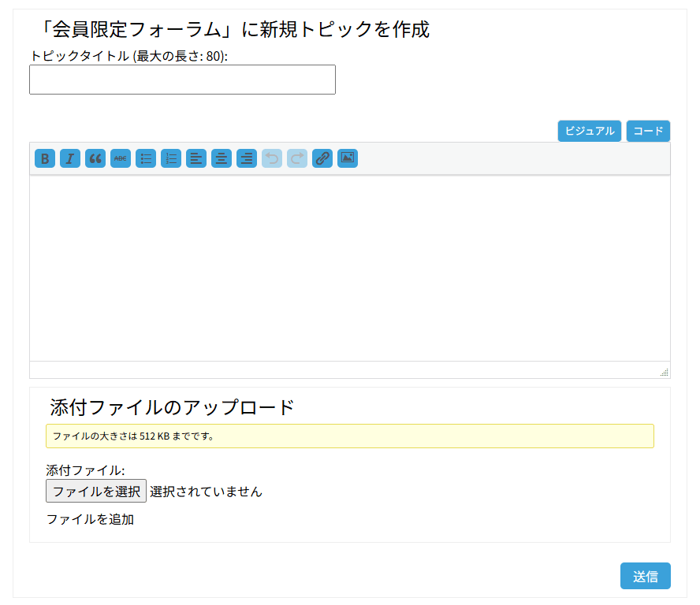Screen dimensions: 700x605
Task: Click the トピックタイトル (最大の長さ: 80) label
Action: tap(128, 56)
